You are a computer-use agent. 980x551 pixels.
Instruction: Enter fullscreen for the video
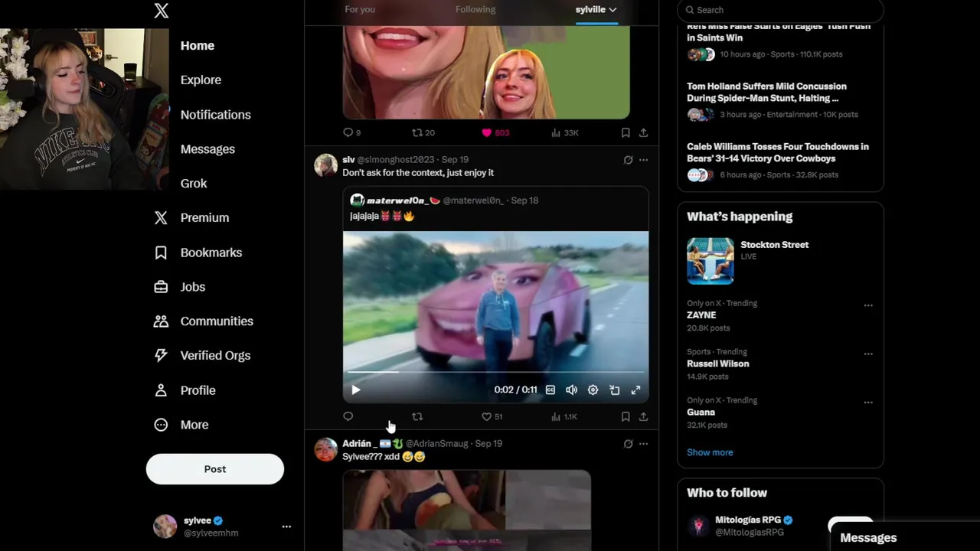[635, 390]
